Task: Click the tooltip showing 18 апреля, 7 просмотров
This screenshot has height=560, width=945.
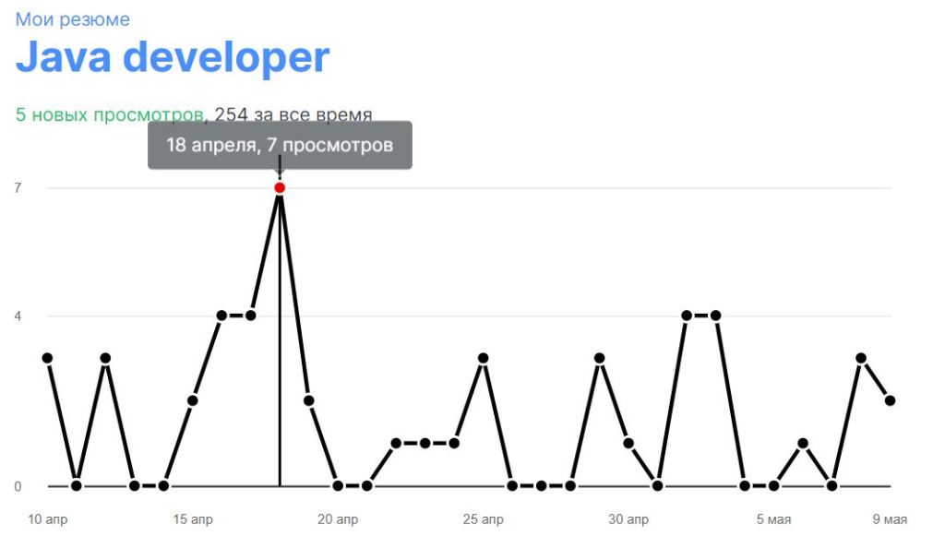Action: [x=280, y=146]
